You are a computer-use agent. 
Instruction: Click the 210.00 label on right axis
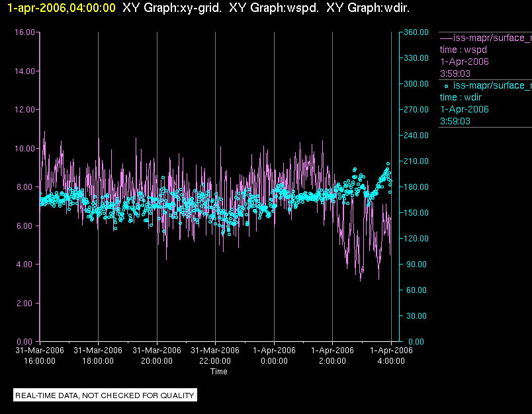[x=416, y=161]
